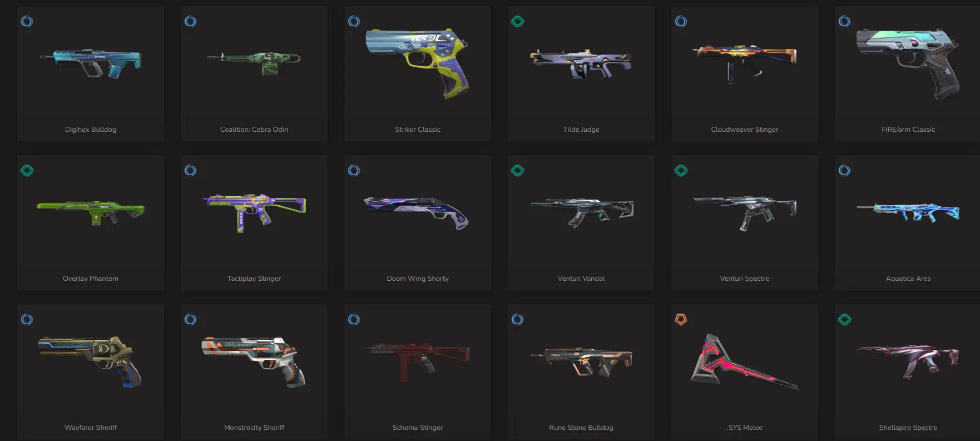The height and width of the screenshot is (441, 980).
Task: Open the Cloudweaver Stinger skin image
Action: pos(745,63)
